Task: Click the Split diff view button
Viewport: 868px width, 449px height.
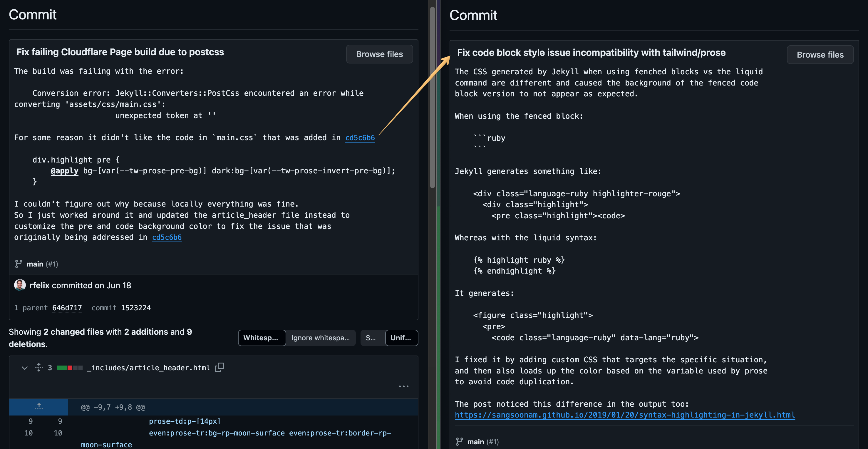Action: point(370,337)
